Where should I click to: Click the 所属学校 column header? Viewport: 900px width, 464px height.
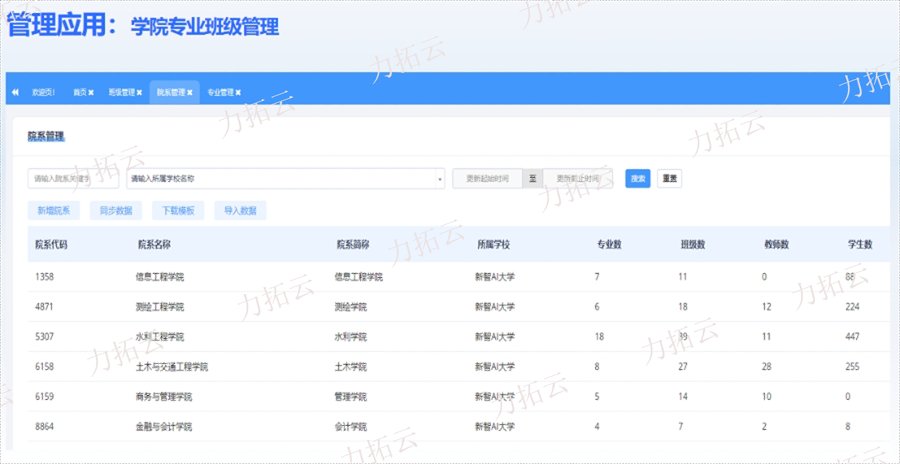click(494, 245)
